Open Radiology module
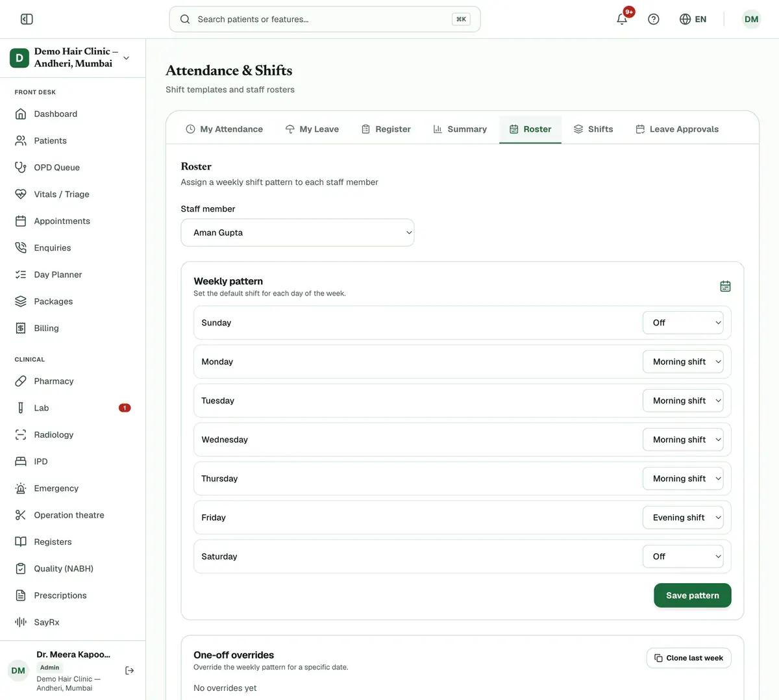The height and width of the screenshot is (700, 779). [73, 434]
